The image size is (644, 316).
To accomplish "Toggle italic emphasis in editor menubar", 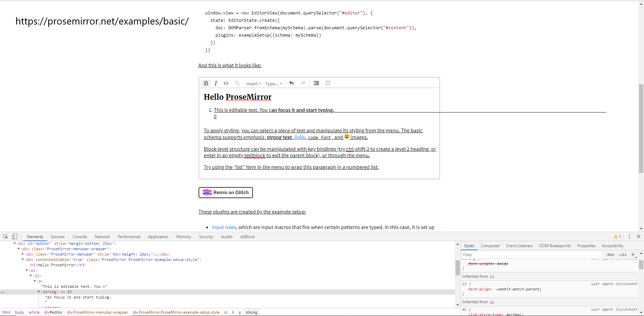I will click(216, 83).
